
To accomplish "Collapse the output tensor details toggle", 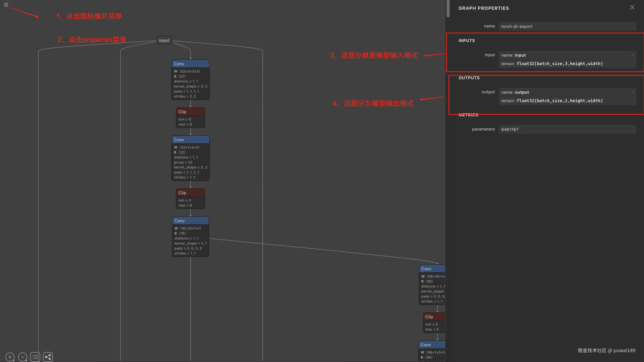I will point(632,92).
